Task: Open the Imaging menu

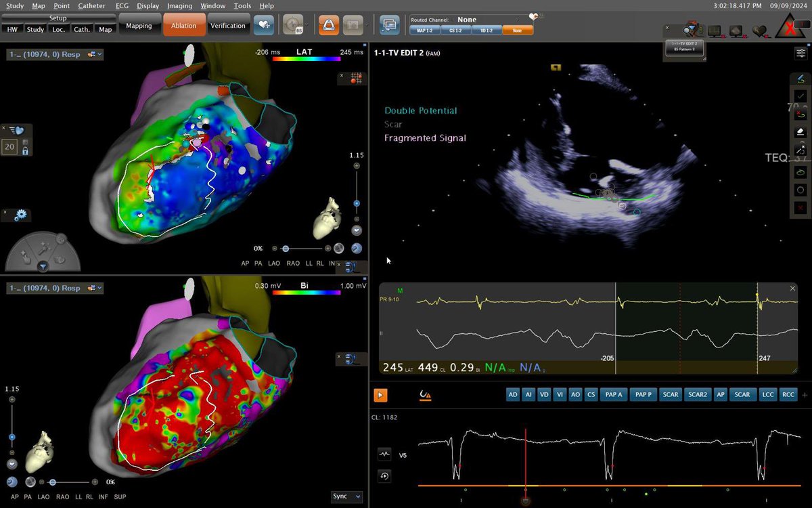Action: 179,5
